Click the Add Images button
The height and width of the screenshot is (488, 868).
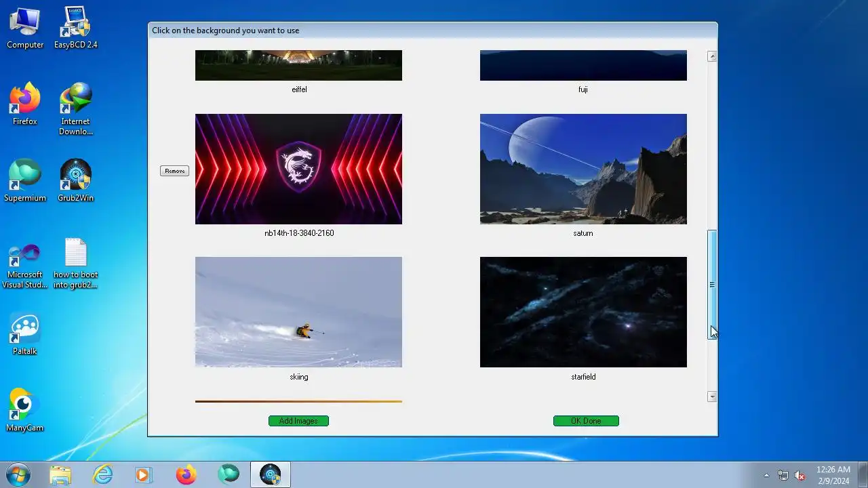(x=298, y=421)
